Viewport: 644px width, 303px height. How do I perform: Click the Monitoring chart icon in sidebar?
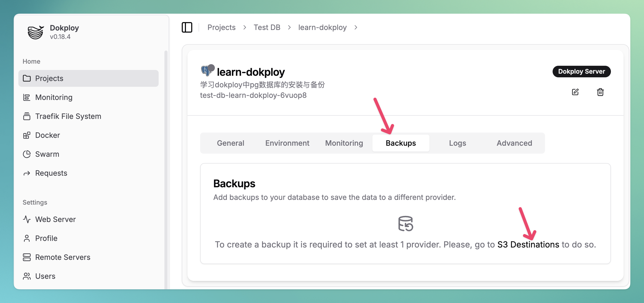point(27,97)
